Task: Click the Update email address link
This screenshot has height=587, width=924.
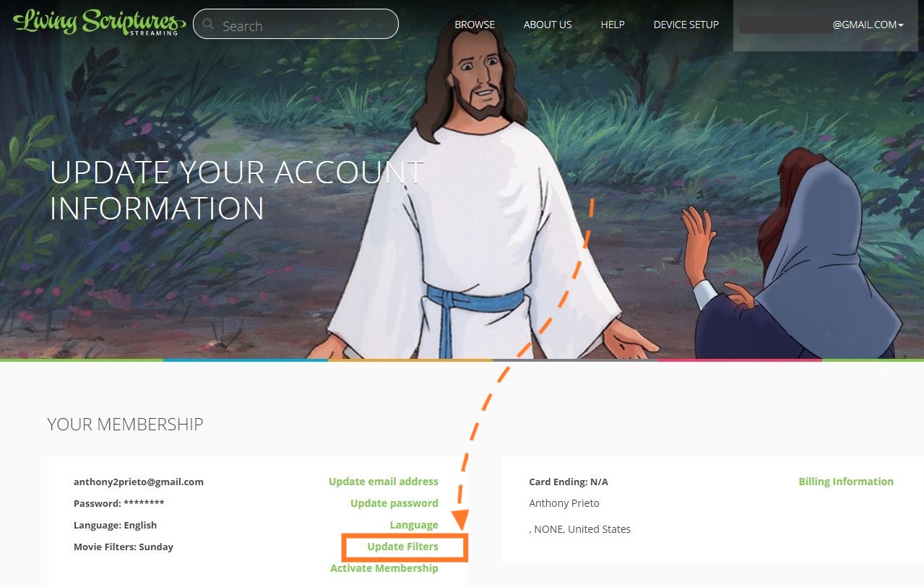Action: (384, 482)
